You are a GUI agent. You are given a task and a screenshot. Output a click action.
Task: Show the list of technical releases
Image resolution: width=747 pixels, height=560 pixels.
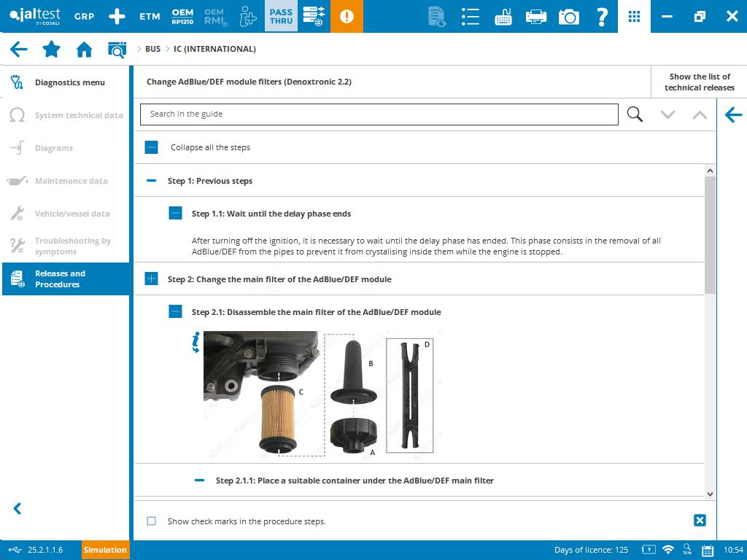pyautogui.click(x=699, y=82)
